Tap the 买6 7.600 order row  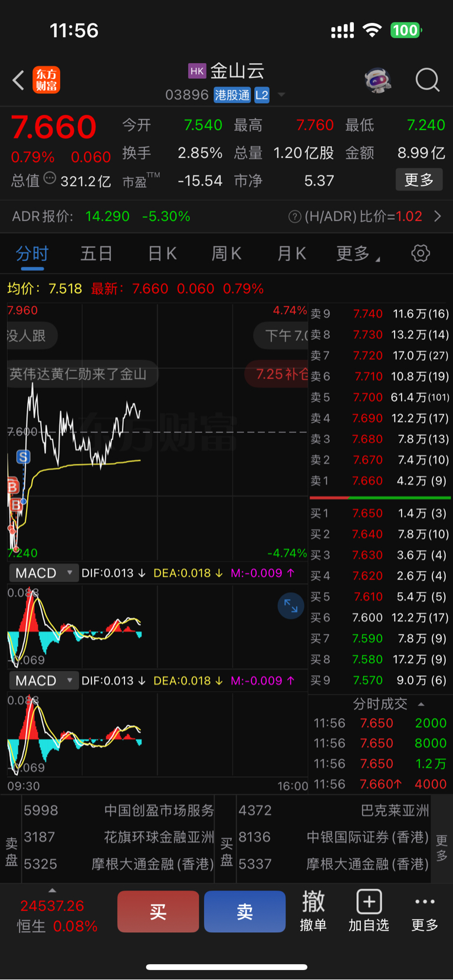coord(380,618)
